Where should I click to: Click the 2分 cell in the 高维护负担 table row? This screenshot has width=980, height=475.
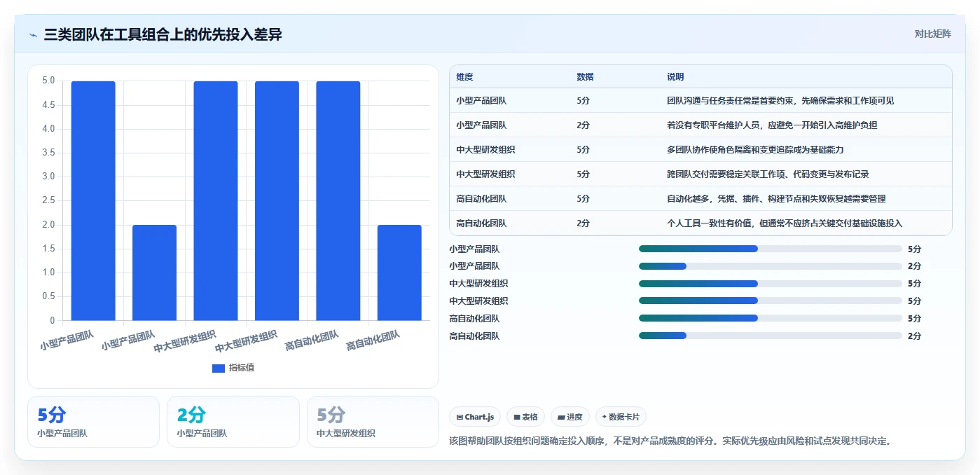(583, 125)
